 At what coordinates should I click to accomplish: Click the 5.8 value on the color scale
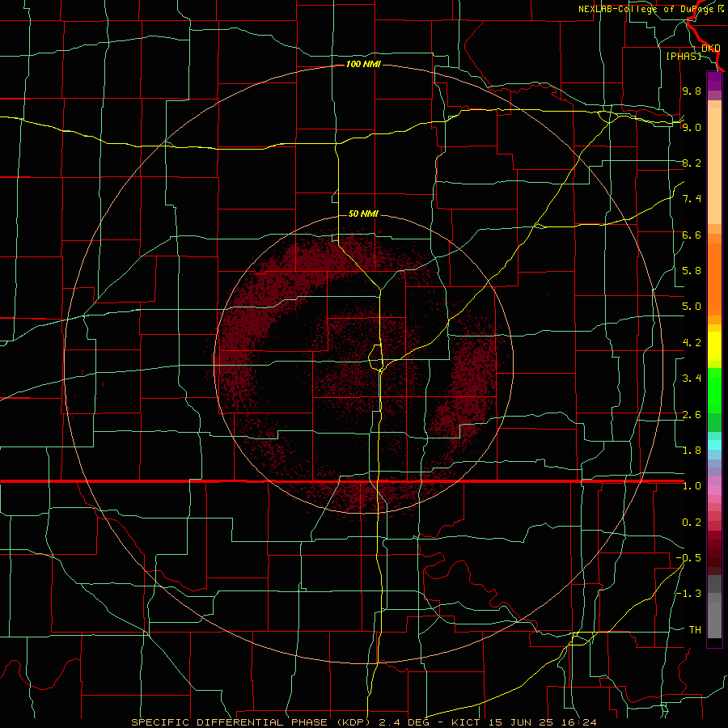point(692,271)
